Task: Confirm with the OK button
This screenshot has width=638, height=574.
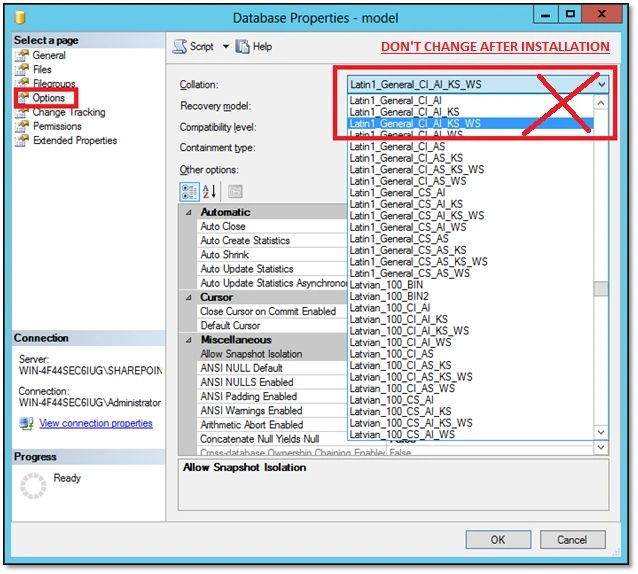Action: [x=498, y=540]
